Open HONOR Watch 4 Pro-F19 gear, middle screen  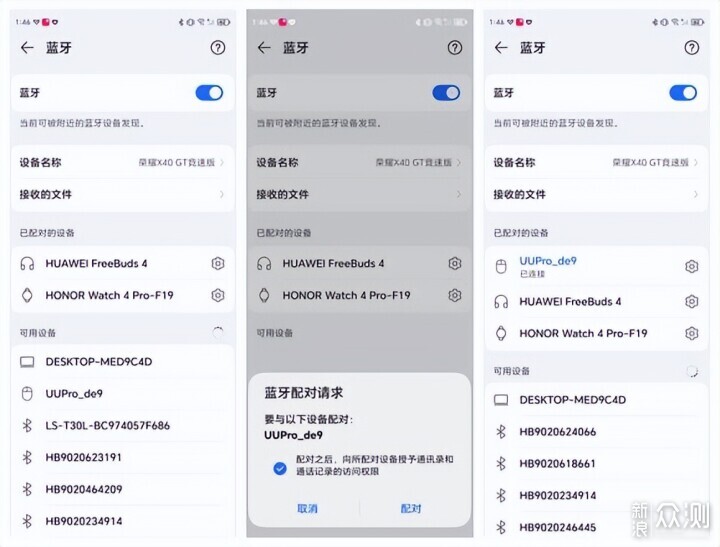tap(455, 295)
